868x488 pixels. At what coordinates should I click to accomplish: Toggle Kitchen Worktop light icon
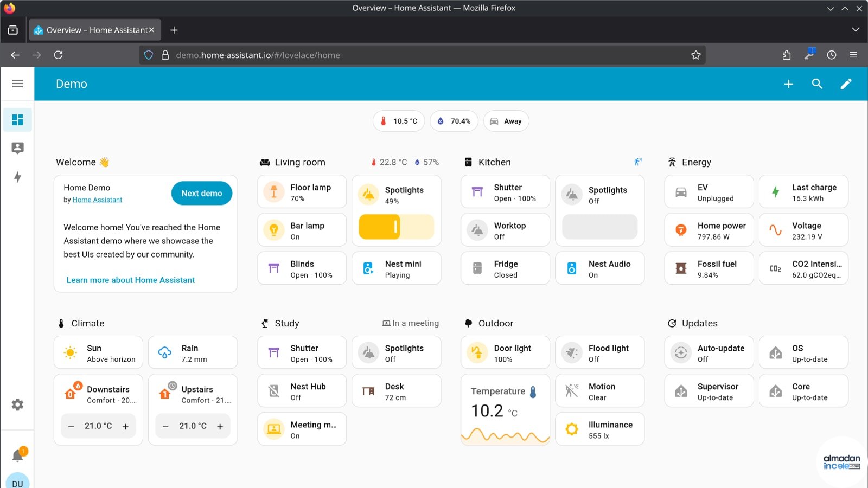click(x=477, y=230)
